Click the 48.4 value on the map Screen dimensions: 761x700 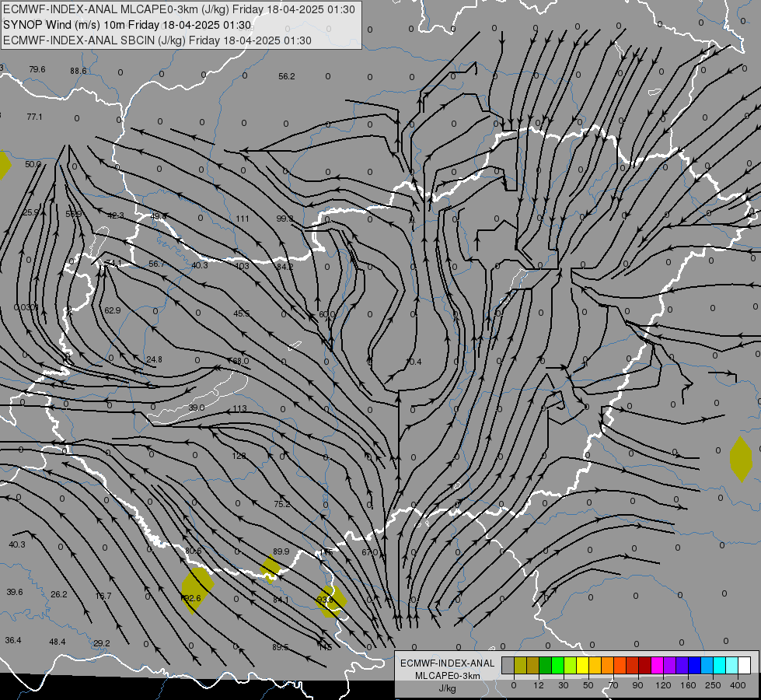pos(58,642)
